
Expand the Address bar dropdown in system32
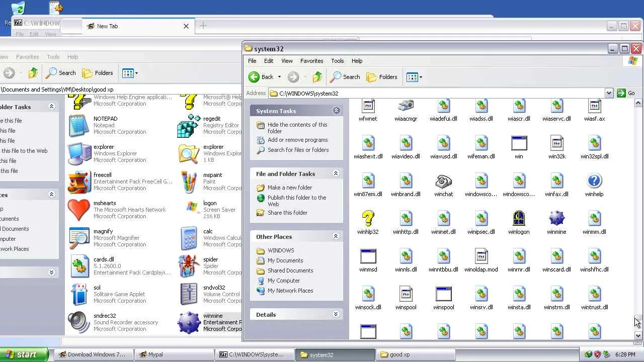[608, 93]
